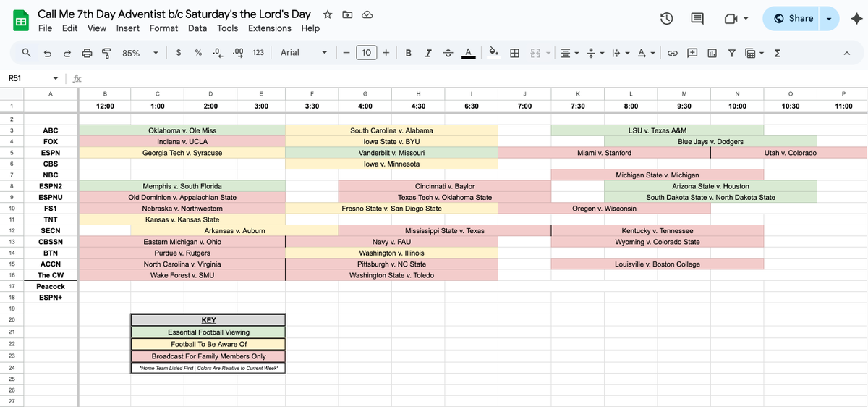Click the move to folder icon

(x=347, y=14)
